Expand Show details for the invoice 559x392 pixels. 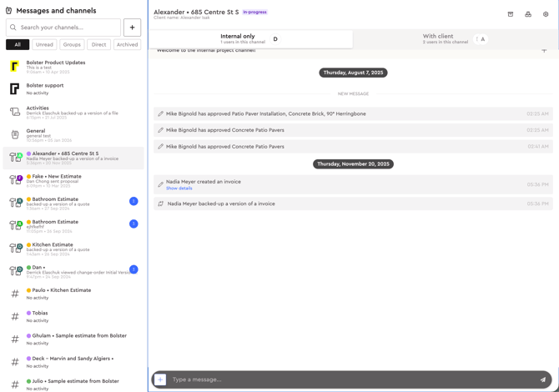[179, 188]
